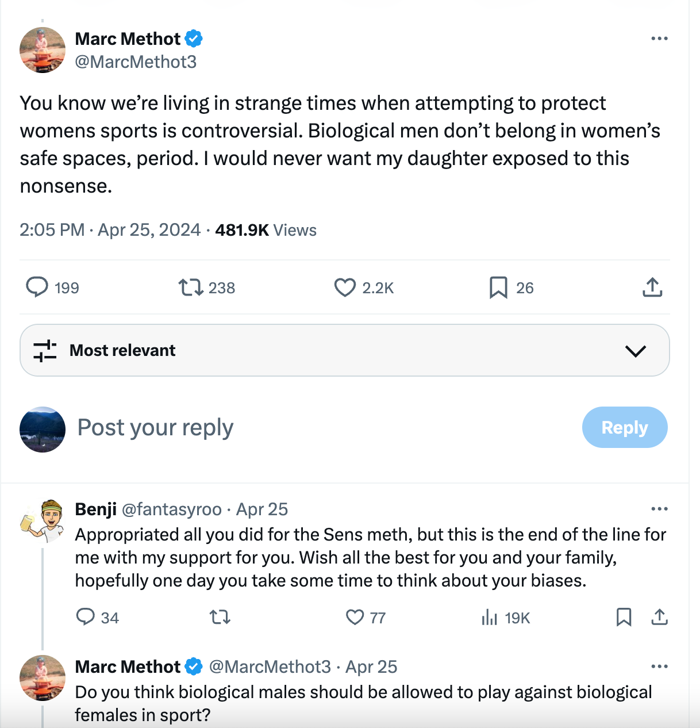700x728 pixels.
Task: Click the blue Reply button
Action: (x=625, y=427)
